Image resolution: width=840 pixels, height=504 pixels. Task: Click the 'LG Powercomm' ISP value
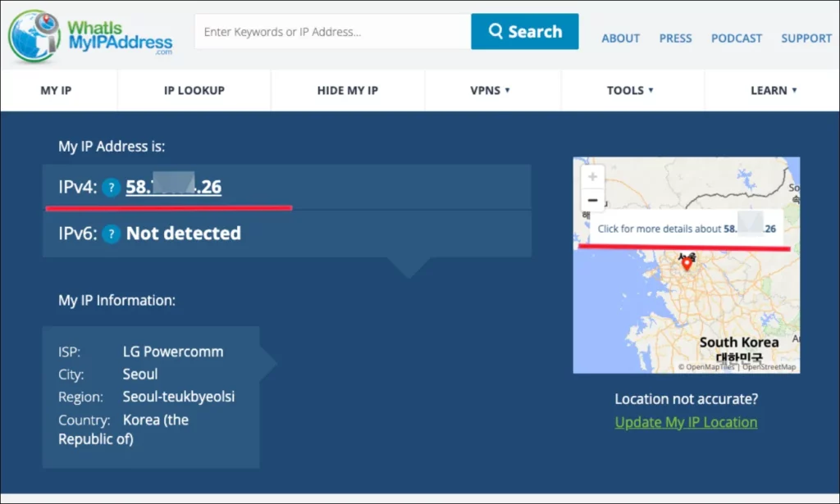click(173, 352)
